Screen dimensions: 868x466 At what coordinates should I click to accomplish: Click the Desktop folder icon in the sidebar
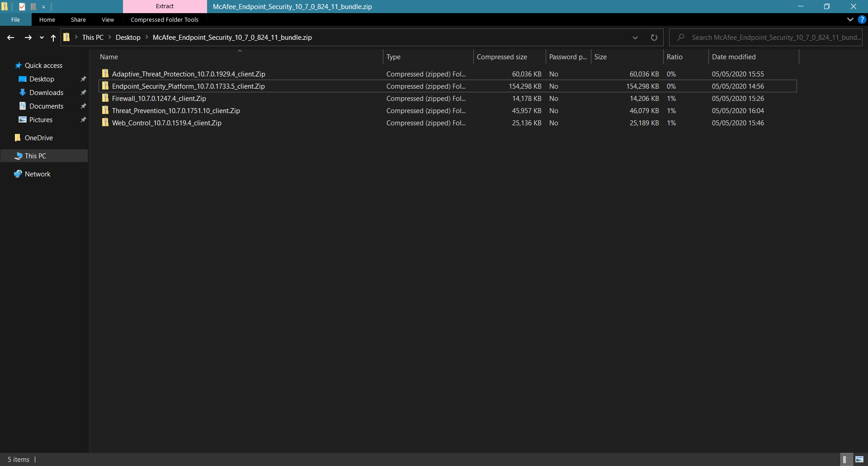[x=23, y=79]
